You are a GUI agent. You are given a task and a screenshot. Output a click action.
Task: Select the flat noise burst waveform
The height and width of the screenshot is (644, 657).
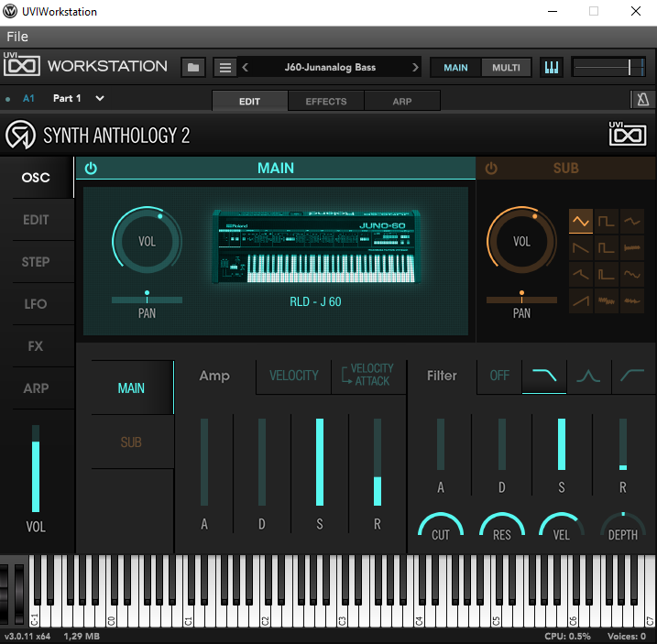pyautogui.click(x=632, y=247)
